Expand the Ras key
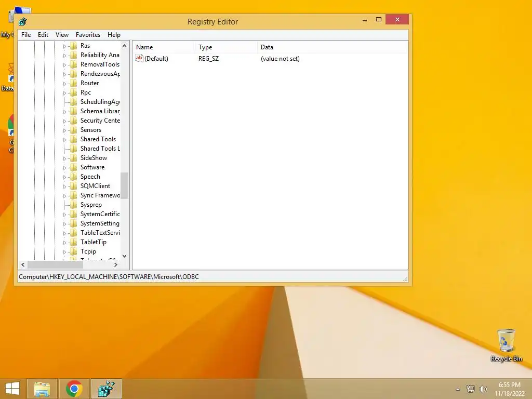Screen dimensions: 532x399 (x=64, y=46)
